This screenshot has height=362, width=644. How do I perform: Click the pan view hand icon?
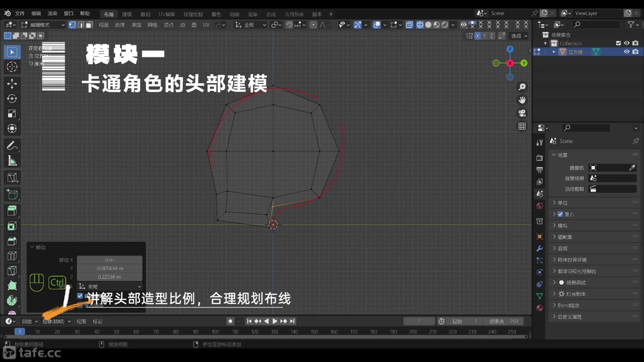click(x=522, y=100)
